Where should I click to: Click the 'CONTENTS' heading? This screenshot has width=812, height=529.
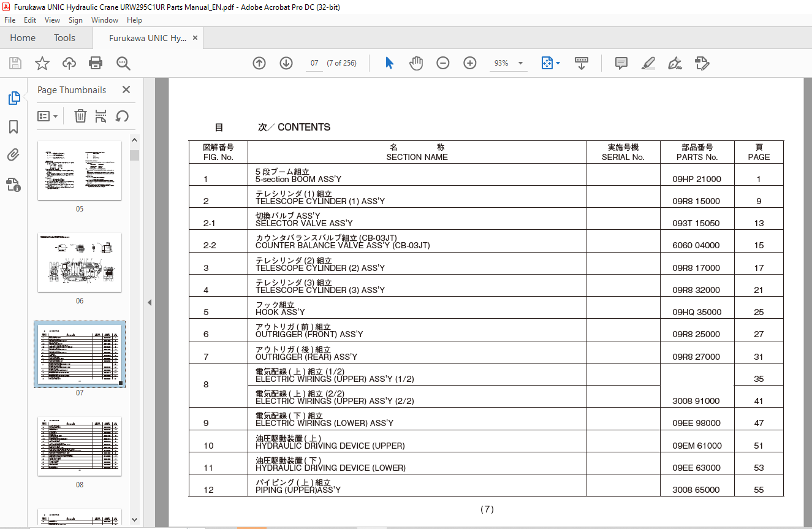304,127
